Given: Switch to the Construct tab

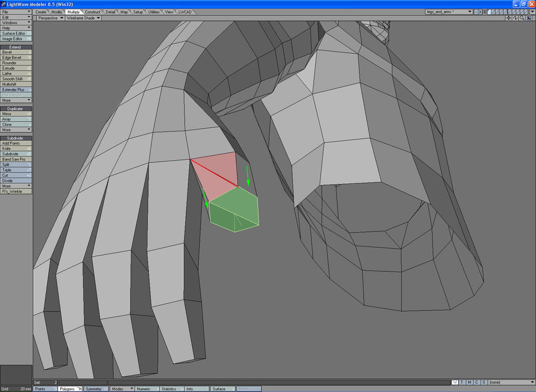Looking at the screenshot, I should [92, 12].
